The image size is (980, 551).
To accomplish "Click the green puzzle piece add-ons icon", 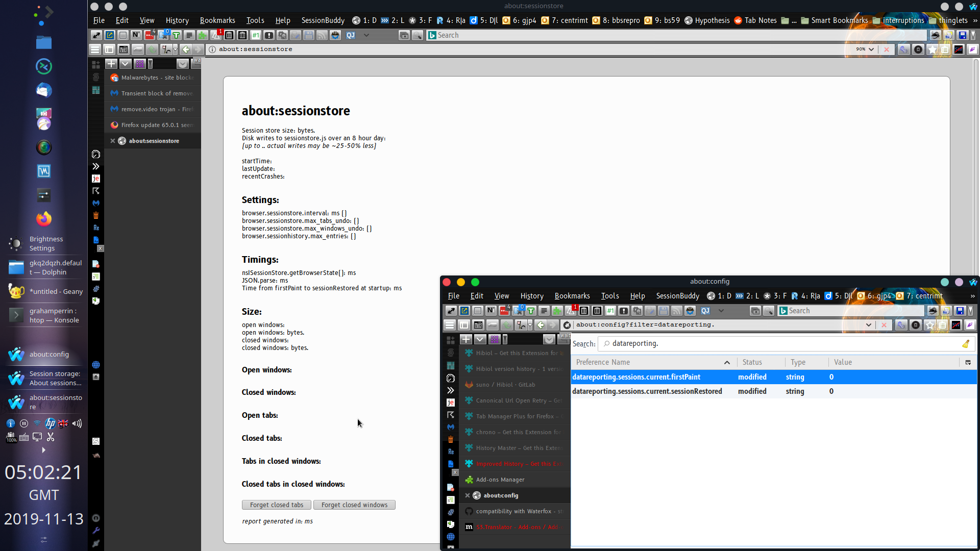I will point(203,35).
